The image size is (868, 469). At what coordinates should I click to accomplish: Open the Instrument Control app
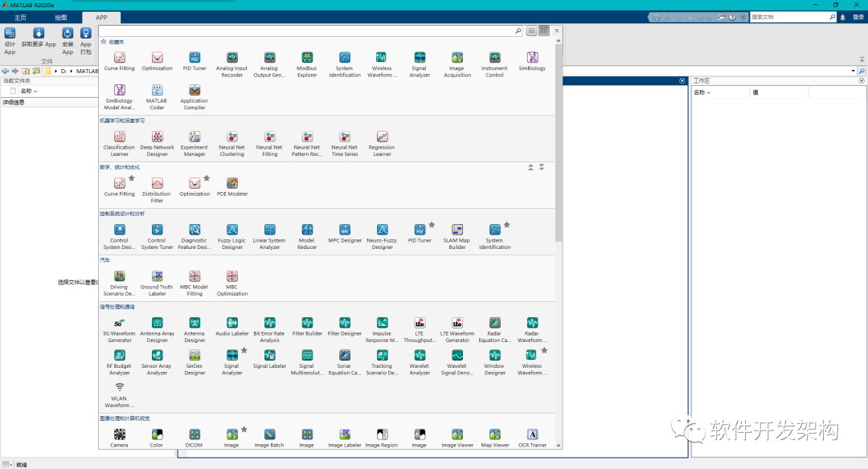[x=494, y=64]
